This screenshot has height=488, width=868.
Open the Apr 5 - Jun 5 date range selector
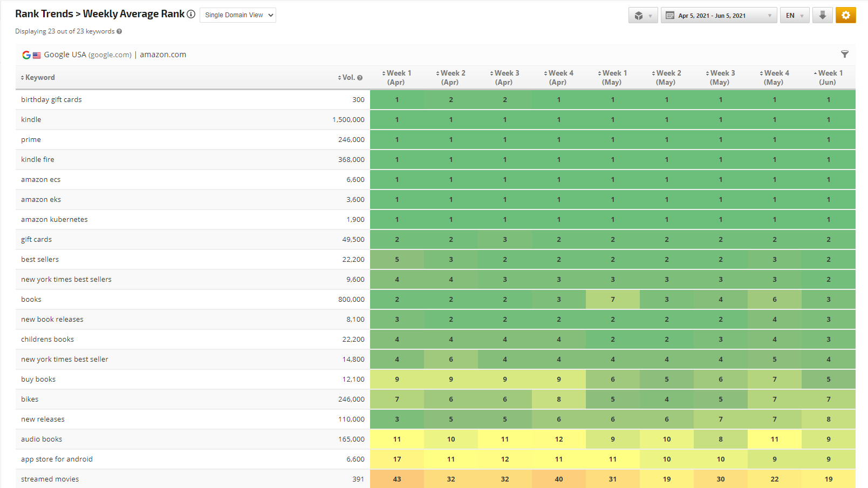pos(718,16)
